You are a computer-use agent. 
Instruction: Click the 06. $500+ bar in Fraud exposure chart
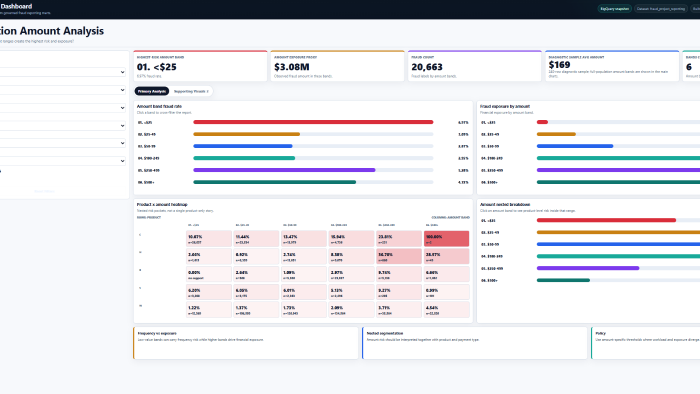pos(618,182)
